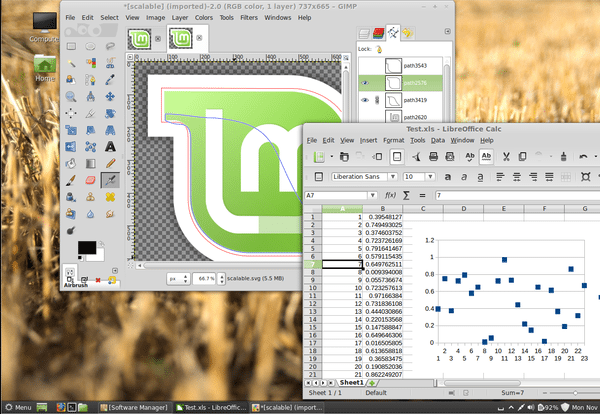Select the Bucket Fill tool

tap(71, 163)
